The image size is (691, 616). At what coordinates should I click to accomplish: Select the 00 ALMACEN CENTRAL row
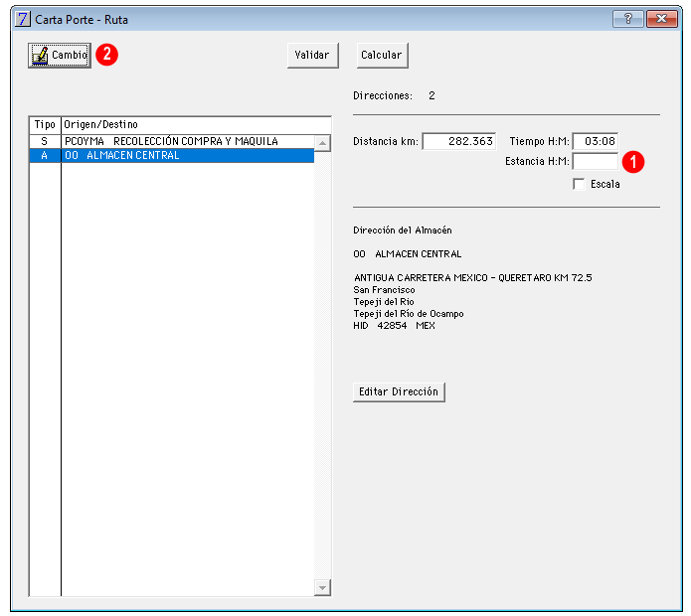coord(172,155)
